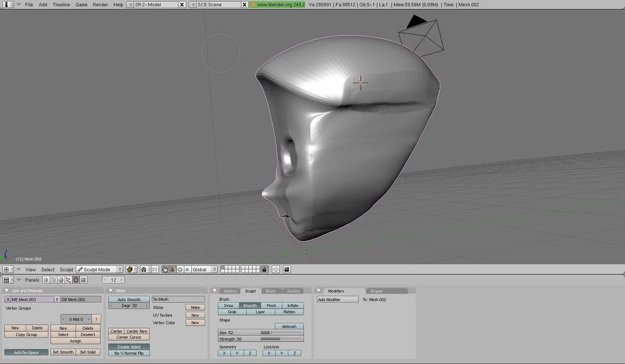Screen dimensions: 625x364
Task: Collapse the Mesh panel triangle
Action: [x=110, y=291]
